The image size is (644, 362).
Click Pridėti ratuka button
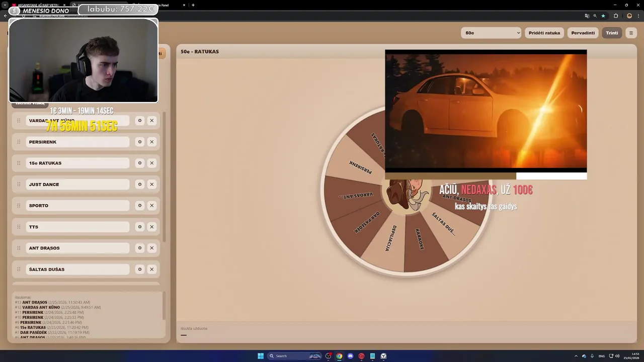(544, 33)
